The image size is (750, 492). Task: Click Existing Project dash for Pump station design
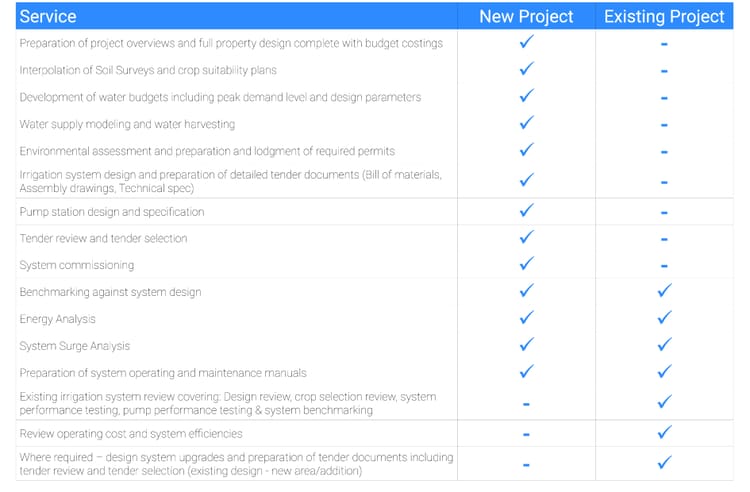click(x=664, y=213)
